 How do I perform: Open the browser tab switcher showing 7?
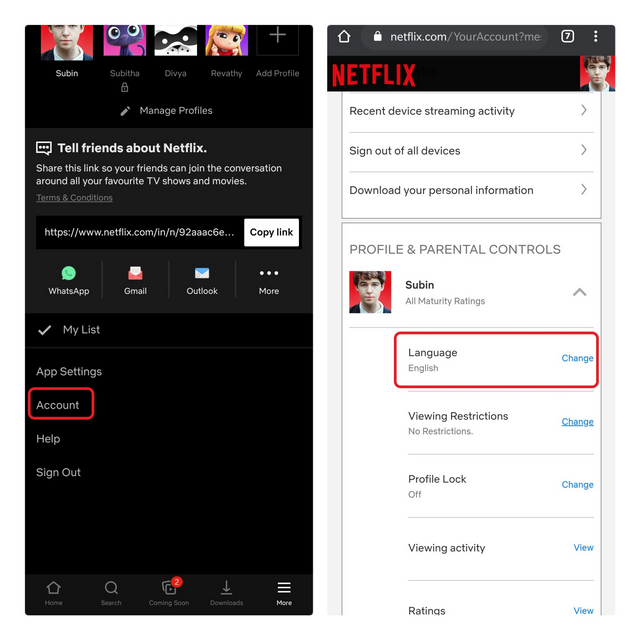click(568, 37)
